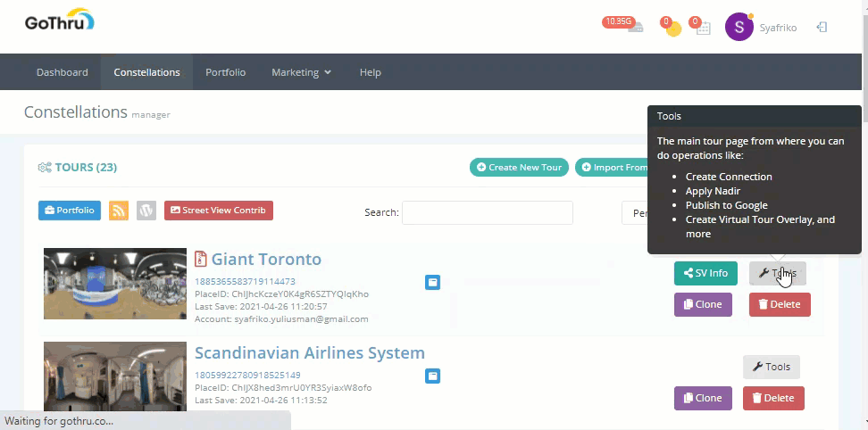Click the Giant Toronto PlaceID text
Viewport: 868px width, 430px height.
pyautogui.click(x=282, y=294)
